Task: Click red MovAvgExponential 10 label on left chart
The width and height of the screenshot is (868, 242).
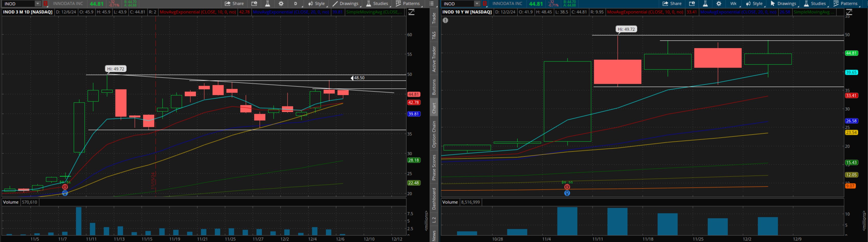Action: [x=198, y=12]
